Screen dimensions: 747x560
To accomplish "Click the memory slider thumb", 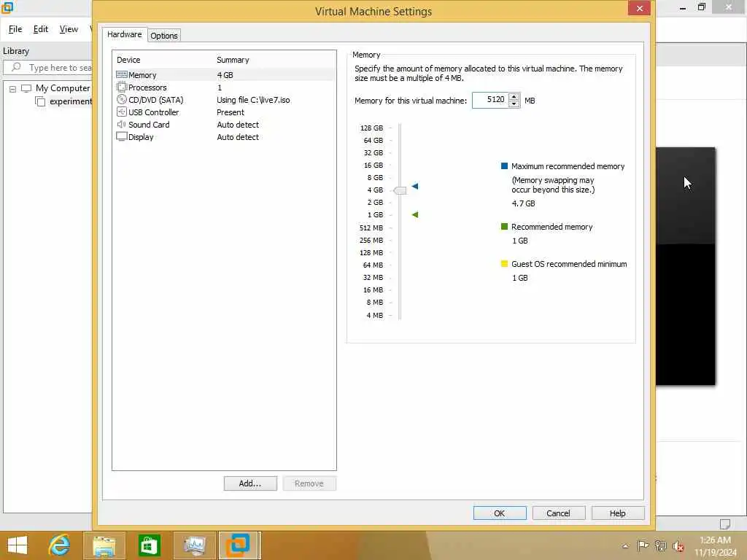I will tap(400, 190).
